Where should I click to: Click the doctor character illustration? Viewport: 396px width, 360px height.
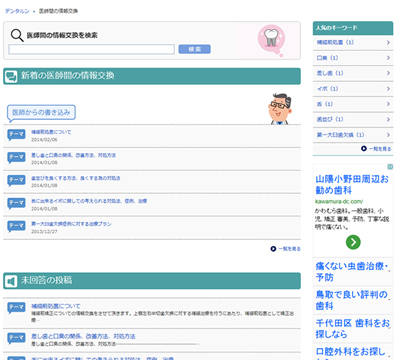[x=280, y=109]
